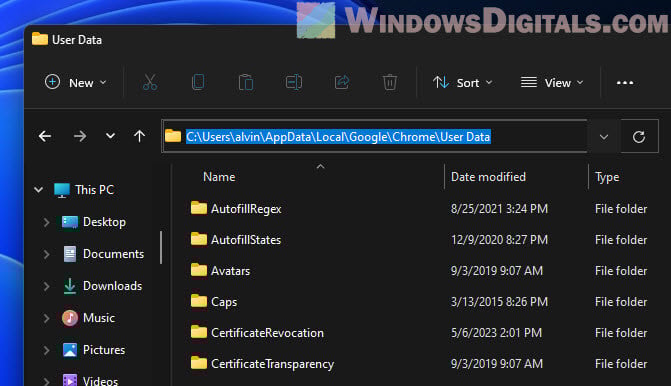Select the CertificateTransparency folder icon

pos(199,363)
